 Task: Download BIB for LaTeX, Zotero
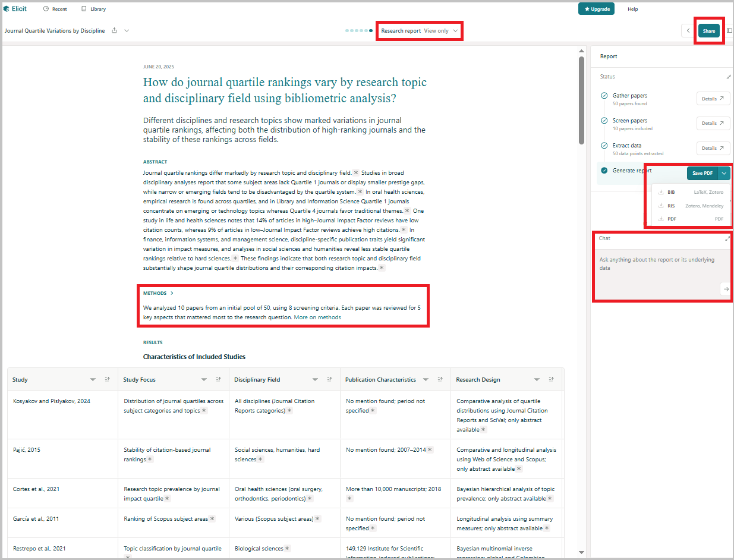[x=692, y=192]
